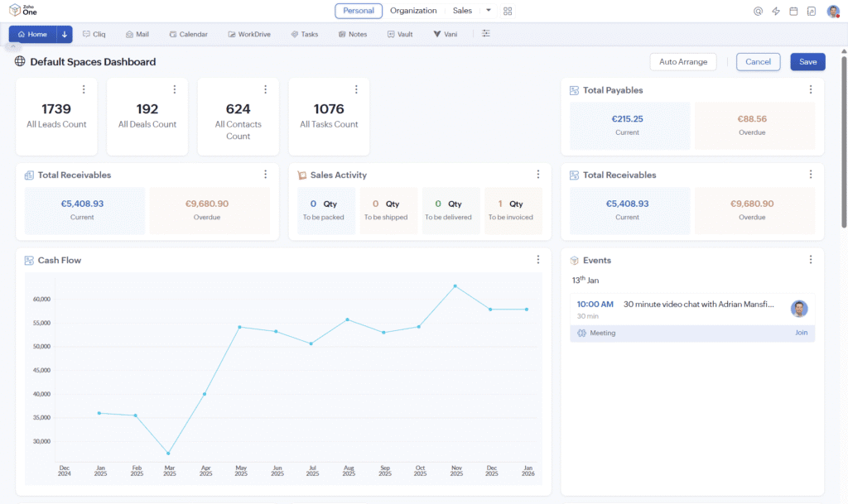Click the quick actions lightning bolt icon
Image resolution: width=848 pixels, height=504 pixels.
pyautogui.click(x=775, y=11)
